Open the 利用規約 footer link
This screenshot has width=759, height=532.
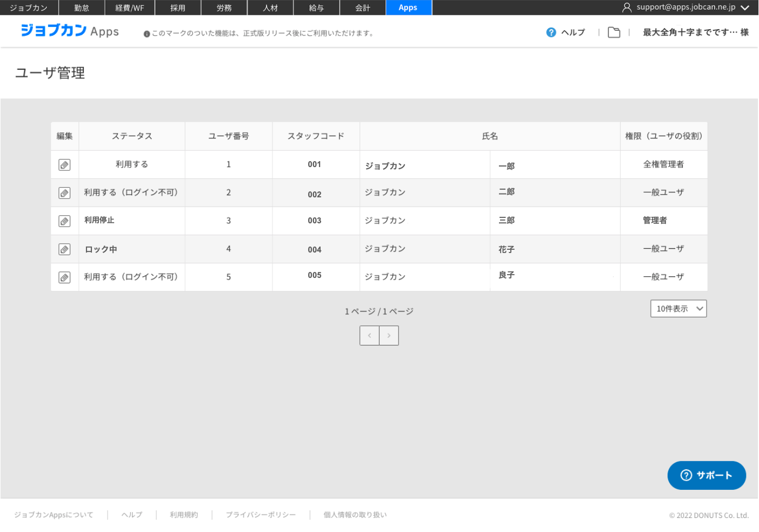coord(184,515)
